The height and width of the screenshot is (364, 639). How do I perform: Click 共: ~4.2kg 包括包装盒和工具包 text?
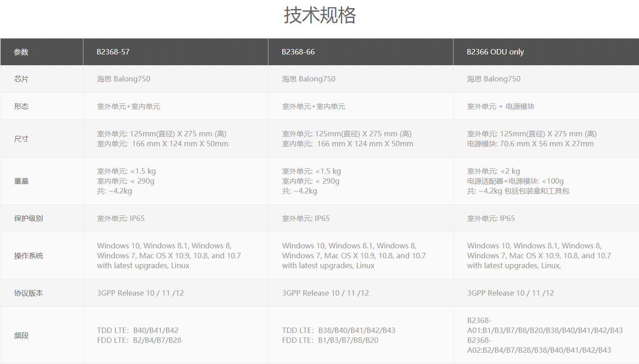point(518,191)
